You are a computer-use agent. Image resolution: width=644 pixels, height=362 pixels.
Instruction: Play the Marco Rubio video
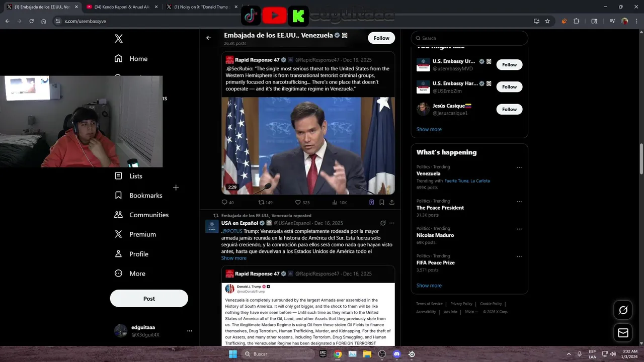[308, 146]
